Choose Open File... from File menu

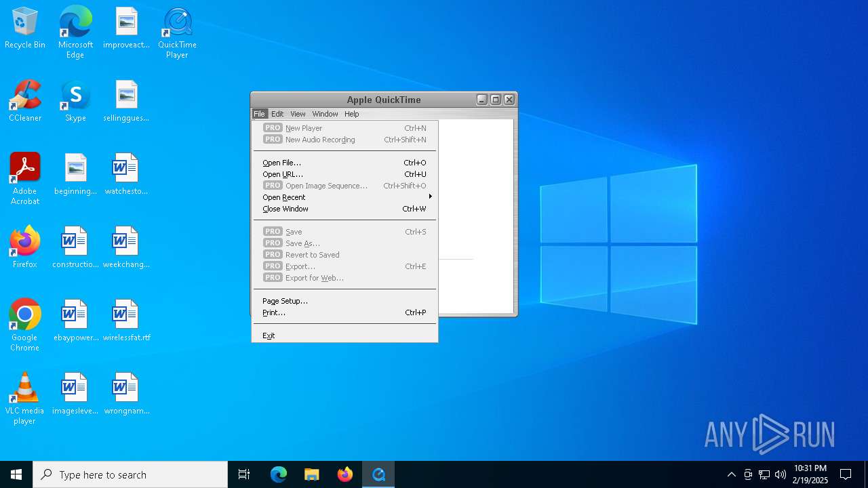click(x=344, y=163)
